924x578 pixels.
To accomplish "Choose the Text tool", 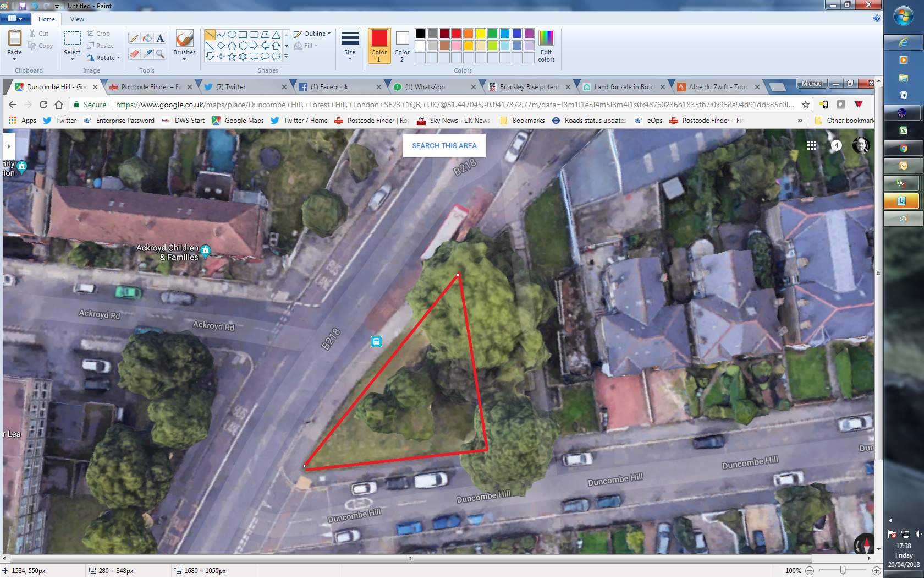I will (160, 38).
